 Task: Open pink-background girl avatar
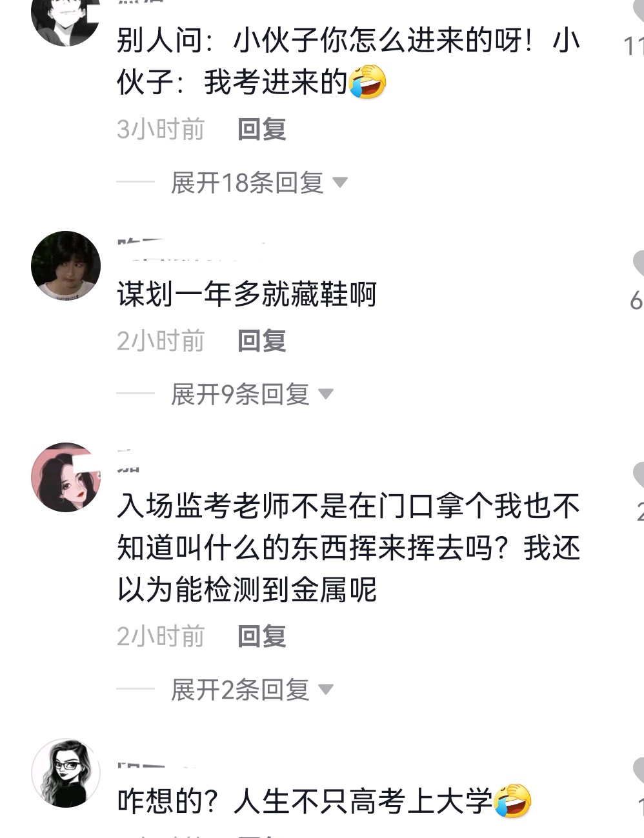click(x=66, y=477)
